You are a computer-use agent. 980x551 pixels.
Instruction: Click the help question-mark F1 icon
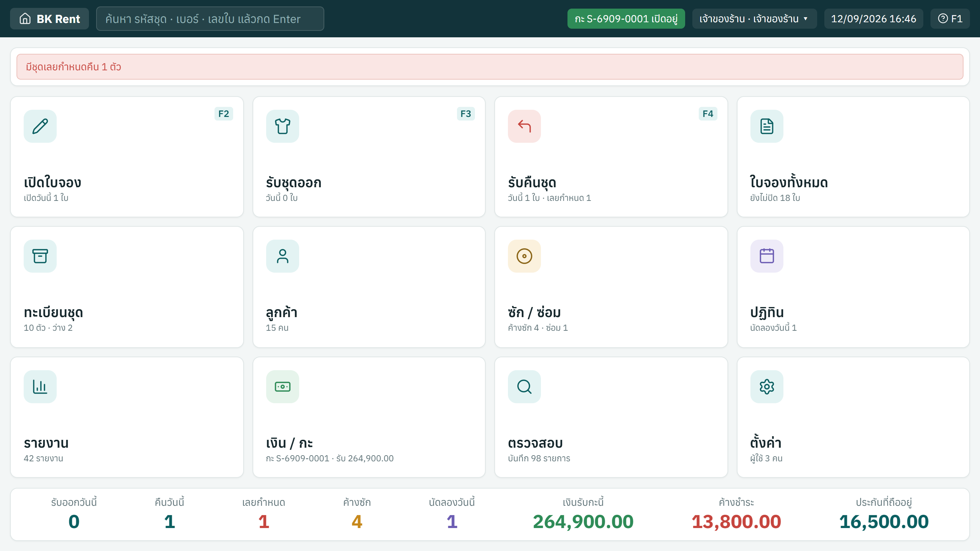[943, 19]
